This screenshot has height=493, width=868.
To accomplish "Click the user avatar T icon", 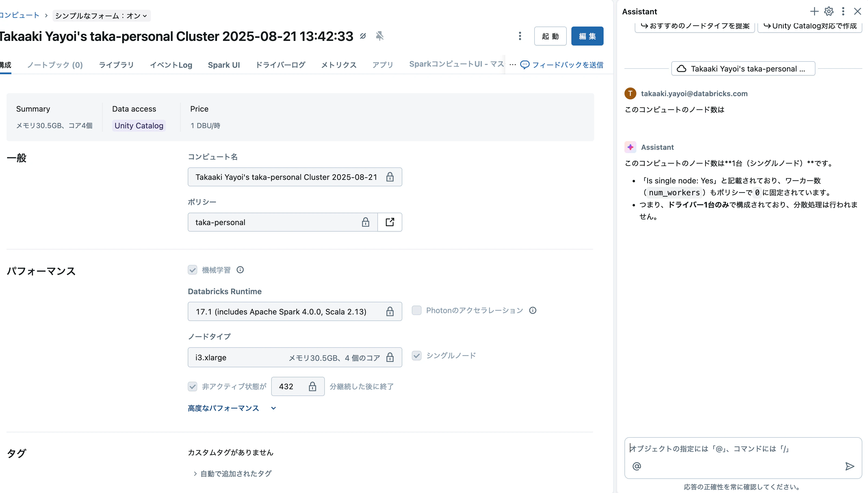I will [x=630, y=93].
